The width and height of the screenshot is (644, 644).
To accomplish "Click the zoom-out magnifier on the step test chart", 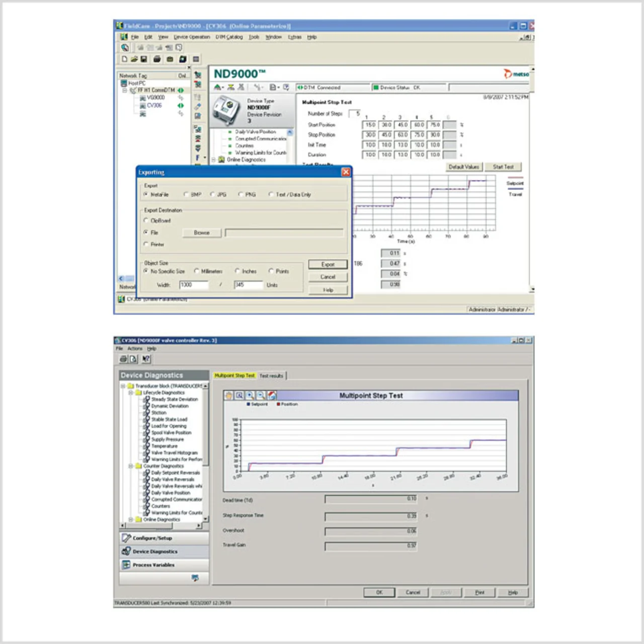I will (261, 395).
